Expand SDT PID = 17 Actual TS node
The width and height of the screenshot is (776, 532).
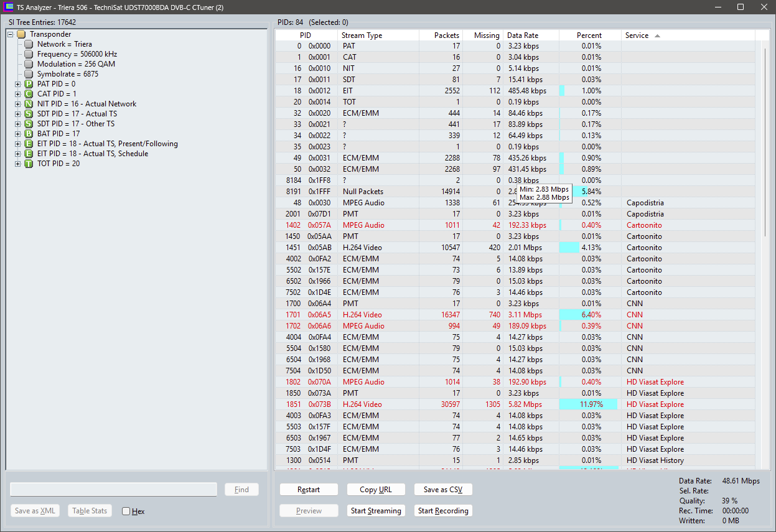tap(18, 114)
